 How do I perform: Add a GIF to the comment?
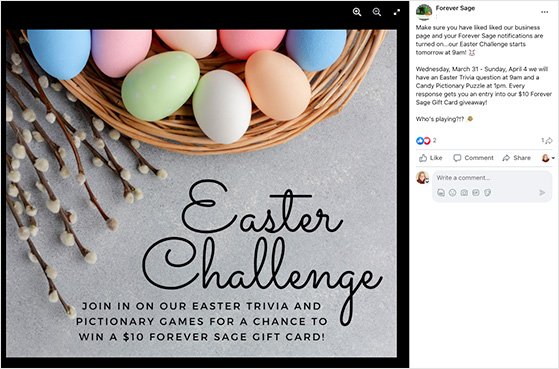pyautogui.click(x=476, y=193)
